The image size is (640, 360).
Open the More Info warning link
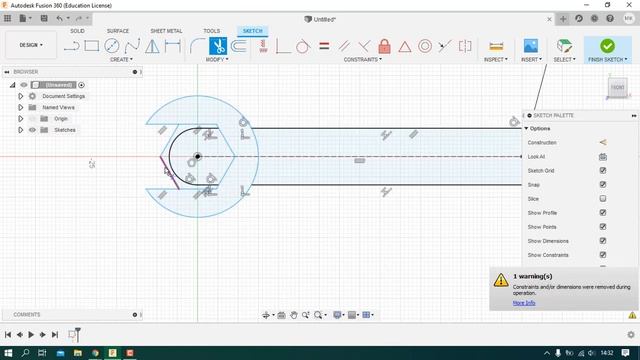[x=524, y=303]
